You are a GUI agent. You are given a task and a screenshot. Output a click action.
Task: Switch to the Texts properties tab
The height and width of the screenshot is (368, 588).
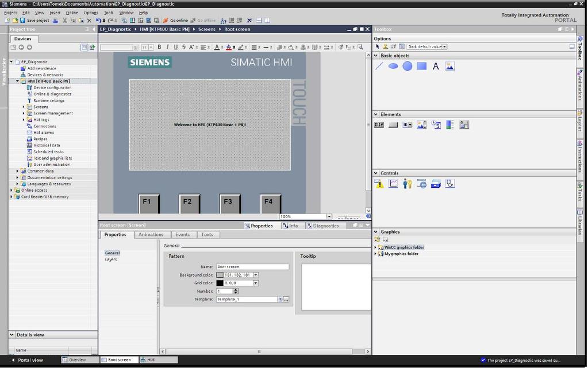point(207,235)
